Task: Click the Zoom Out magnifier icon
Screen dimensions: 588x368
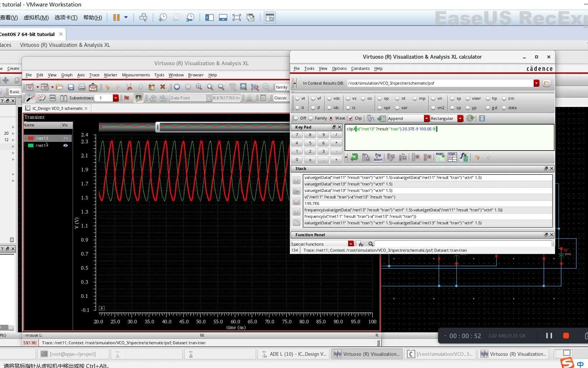Action: [221, 87]
